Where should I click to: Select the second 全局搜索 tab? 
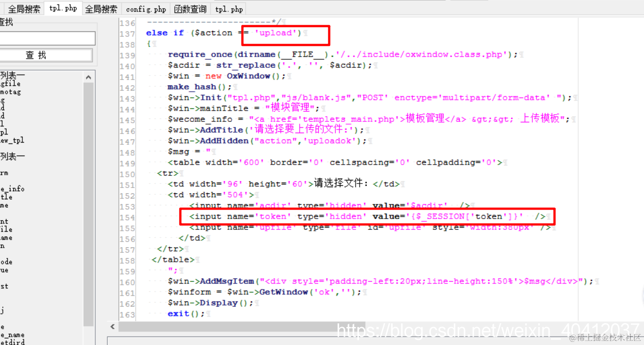(101, 8)
